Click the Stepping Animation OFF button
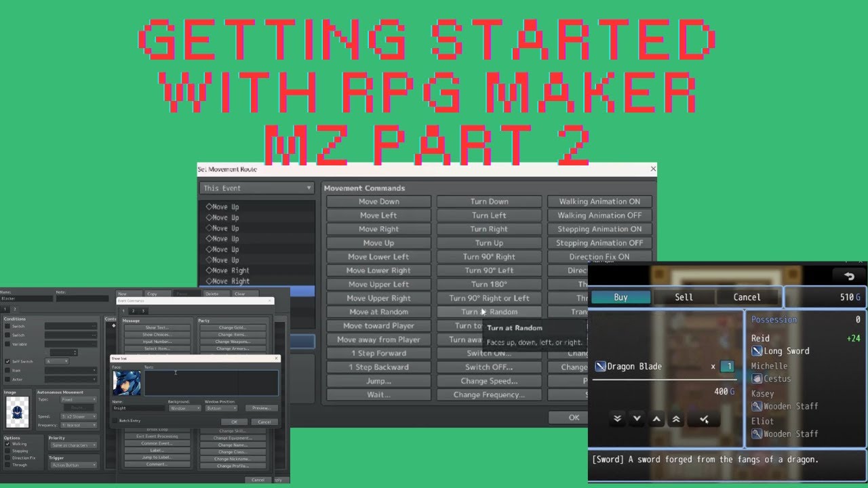Screen dimensions: 868x488 (599, 243)
